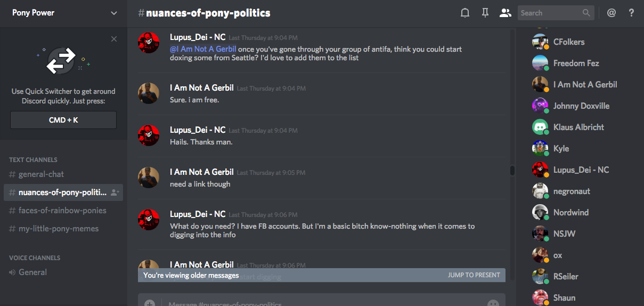
Task: Open notification settings bell icon
Action: pyautogui.click(x=465, y=13)
